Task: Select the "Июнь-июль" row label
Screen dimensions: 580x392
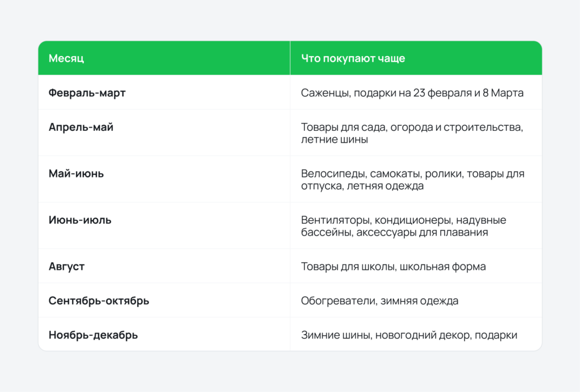Action: [x=79, y=220]
